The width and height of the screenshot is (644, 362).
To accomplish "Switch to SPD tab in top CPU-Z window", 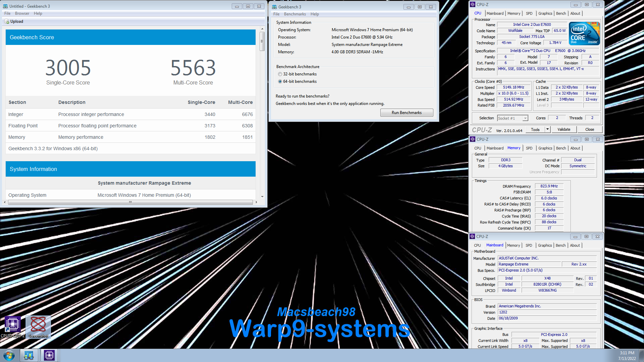I will pos(529,13).
